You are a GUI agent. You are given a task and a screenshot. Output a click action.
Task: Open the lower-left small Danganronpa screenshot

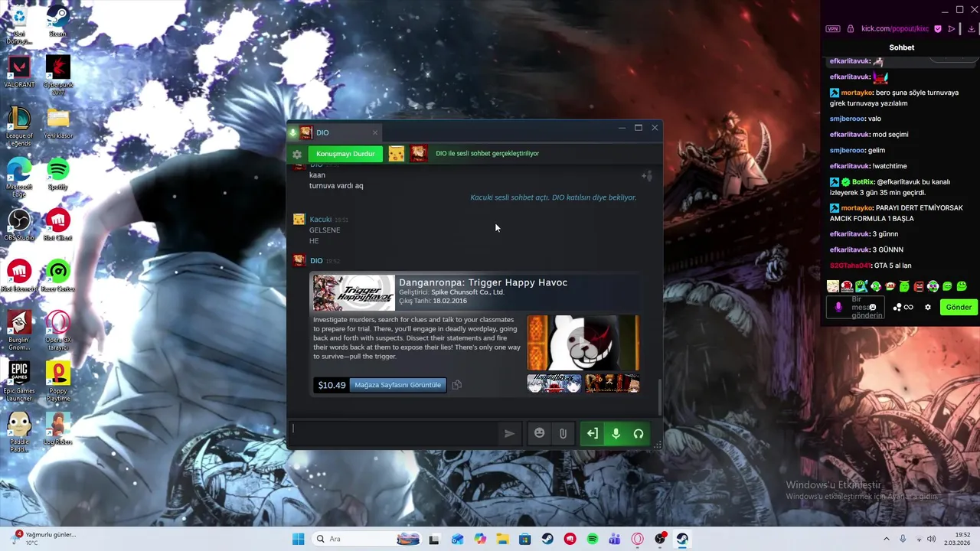pyautogui.click(x=554, y=383)
